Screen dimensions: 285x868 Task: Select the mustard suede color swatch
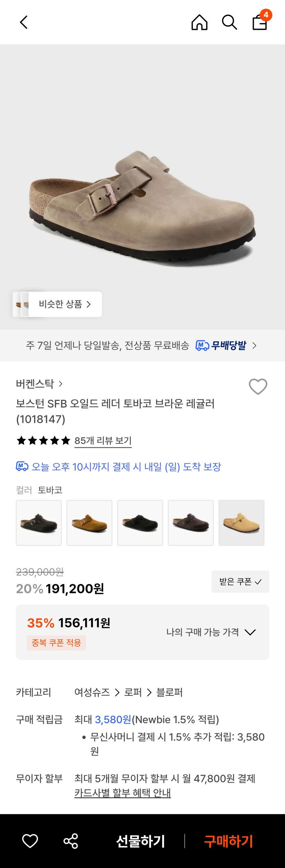coord(89,523)
